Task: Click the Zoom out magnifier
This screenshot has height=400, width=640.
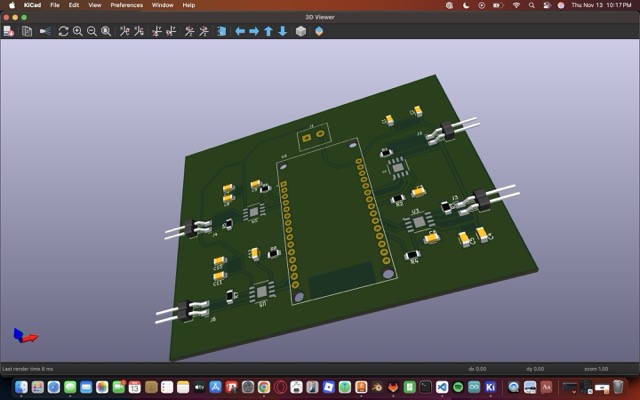Action: coord(91,31)
